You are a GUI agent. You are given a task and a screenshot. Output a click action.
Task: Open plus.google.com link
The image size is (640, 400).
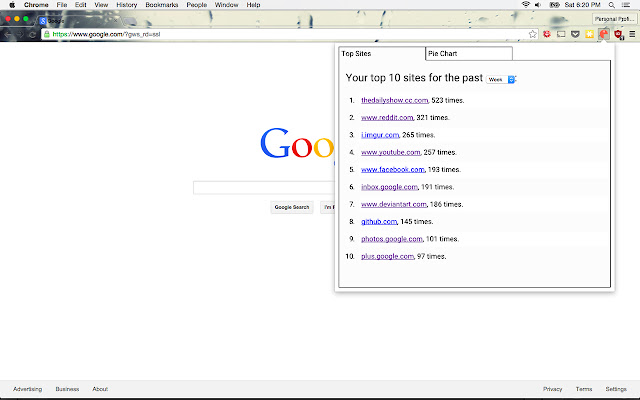coord(387,256)
